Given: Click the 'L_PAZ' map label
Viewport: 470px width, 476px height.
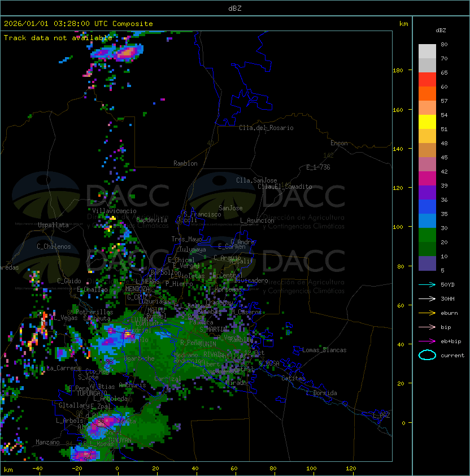Looking at the screenshot, I should point(381,416).
